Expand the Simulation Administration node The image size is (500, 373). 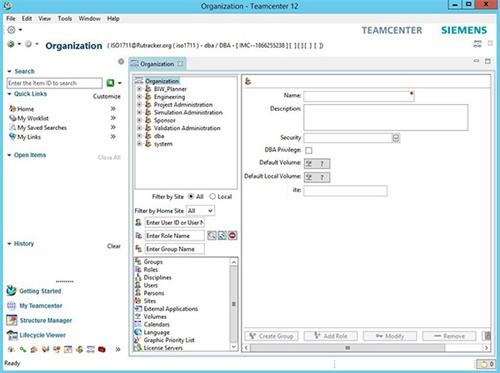point(140,112)
